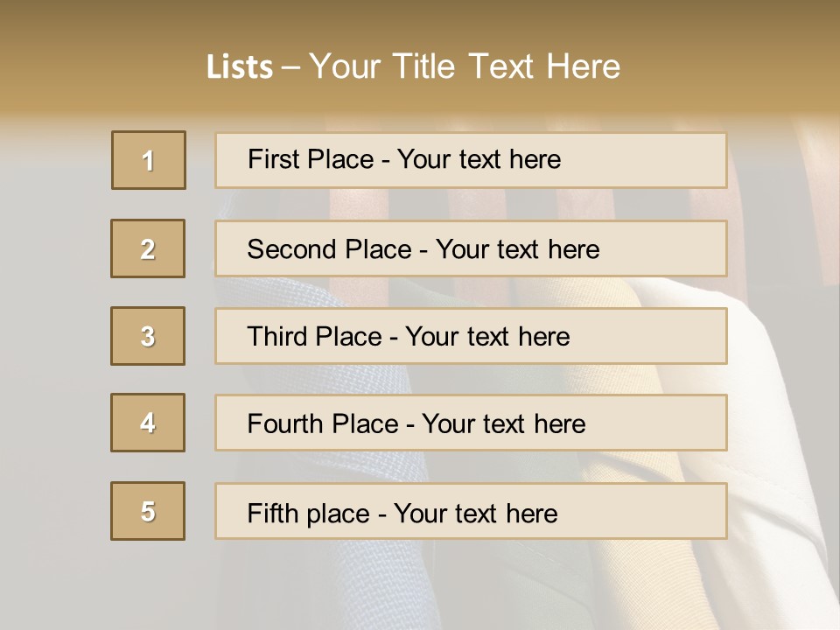
Task: Click the "Fifth place" wording
Action: [309, 514]
